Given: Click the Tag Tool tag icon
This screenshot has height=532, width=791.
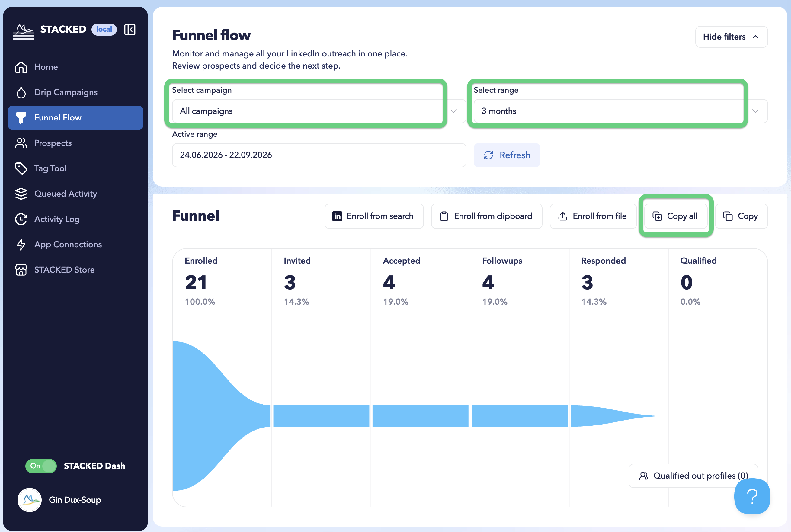Looking at the screenshot, I should pyautogui.click(x=21, y=168).
